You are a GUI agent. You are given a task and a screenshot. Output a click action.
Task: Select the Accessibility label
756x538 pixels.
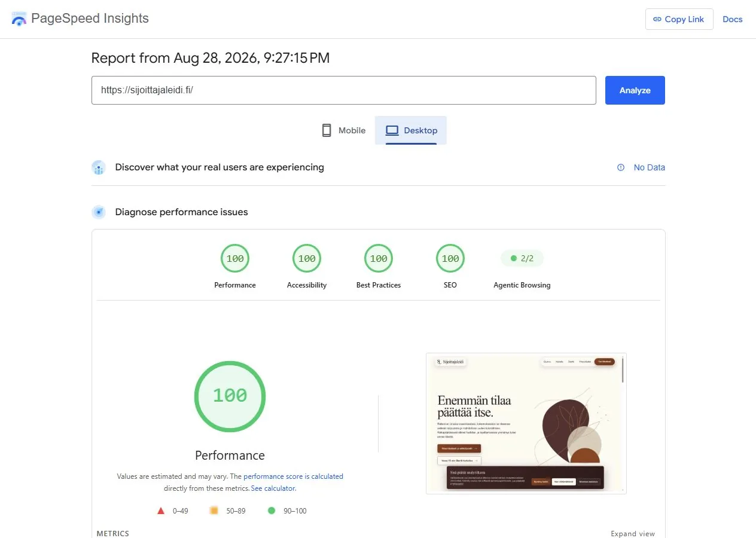(307, 285)
